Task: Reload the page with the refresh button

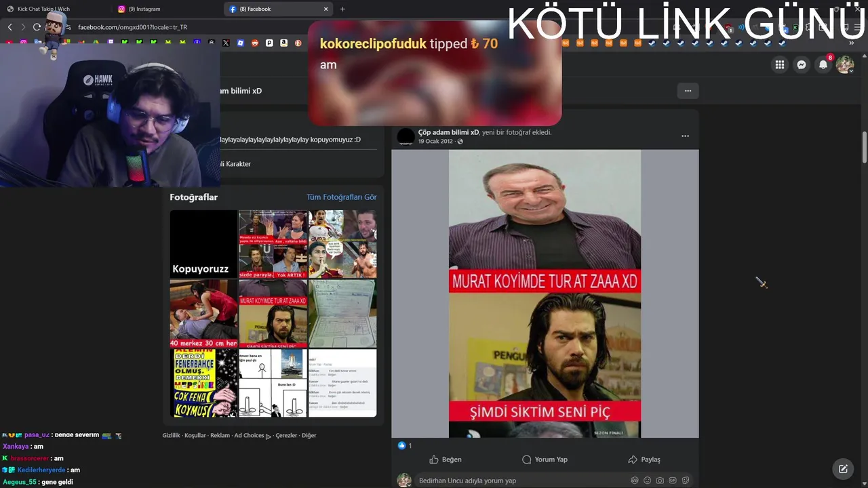Action: click(x=37, y=27)
